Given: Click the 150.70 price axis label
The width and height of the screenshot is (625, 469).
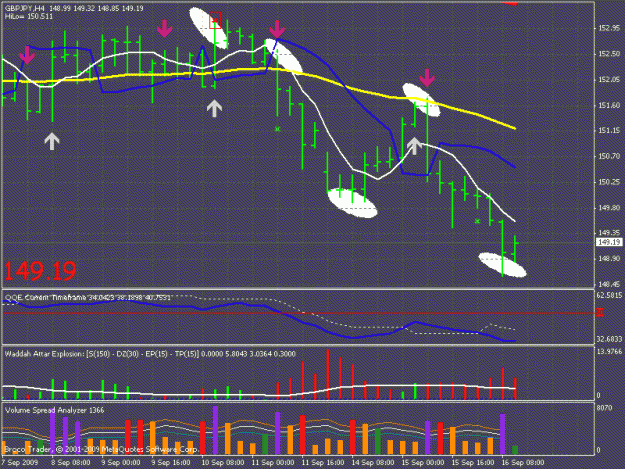Looking at the screenshot, I should click(x=609, y=156).
